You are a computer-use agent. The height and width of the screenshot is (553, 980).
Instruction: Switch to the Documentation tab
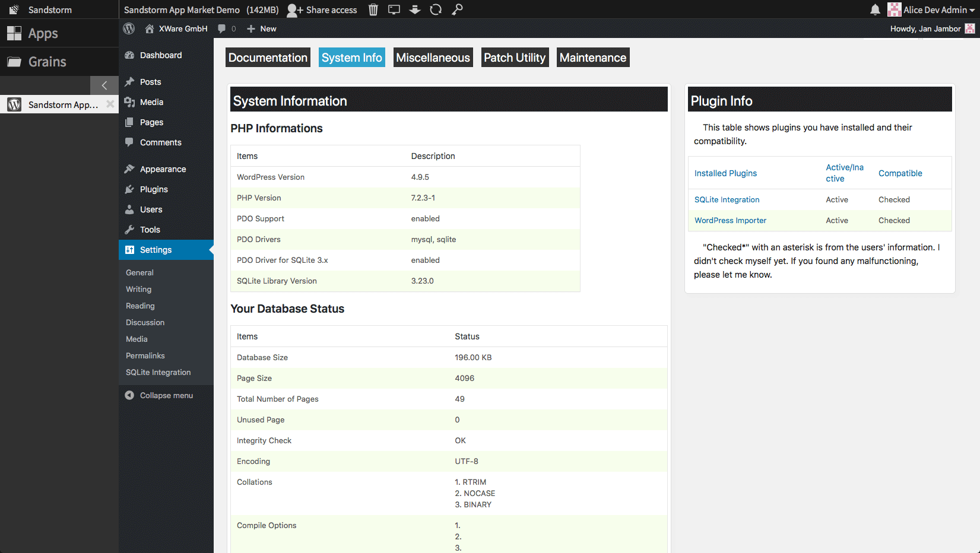point(268,58)
